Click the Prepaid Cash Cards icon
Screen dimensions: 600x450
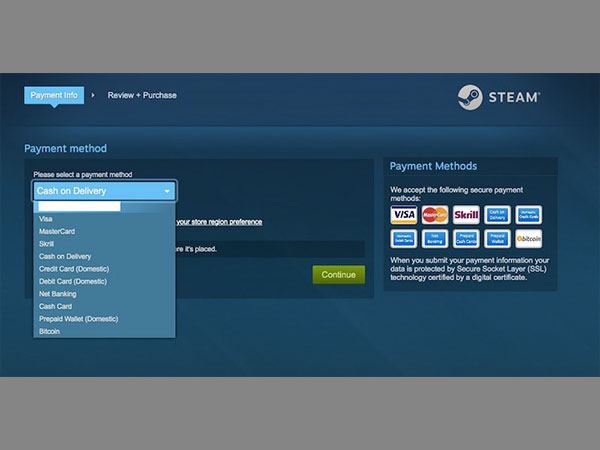pos(466,239)
